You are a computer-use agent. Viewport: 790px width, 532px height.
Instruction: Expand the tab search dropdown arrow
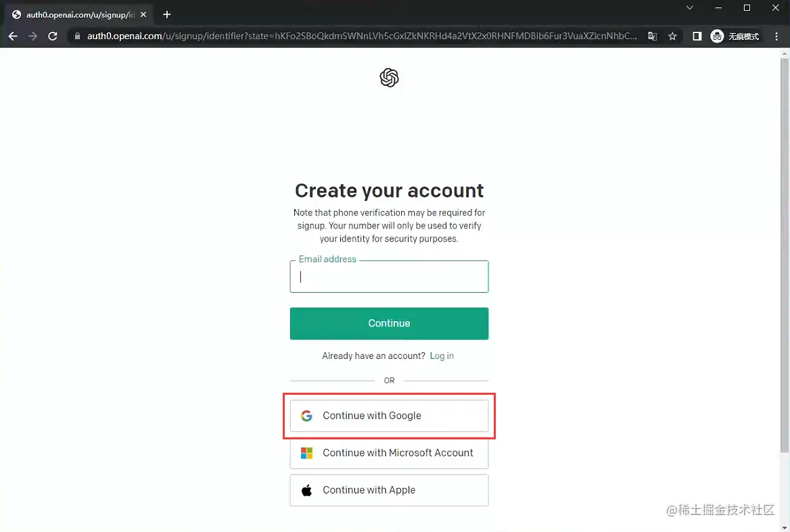point(690,8)
